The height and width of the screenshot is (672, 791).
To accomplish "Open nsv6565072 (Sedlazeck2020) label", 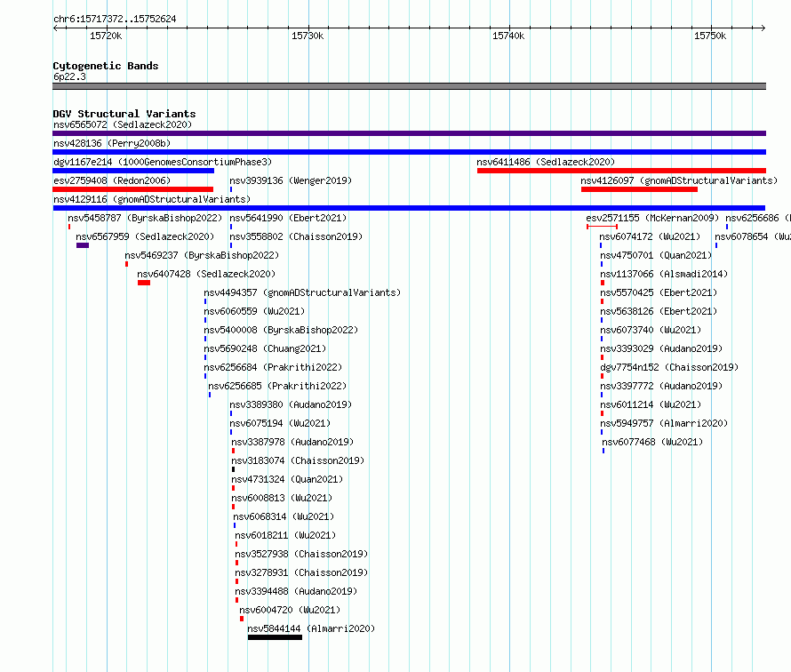I will click(x=123, y=124).
